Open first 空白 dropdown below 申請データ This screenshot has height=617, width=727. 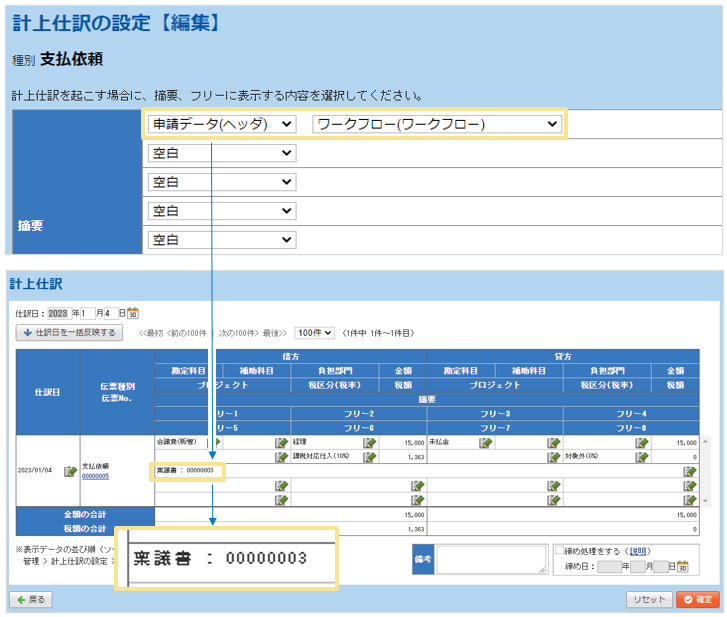[222, 153]
